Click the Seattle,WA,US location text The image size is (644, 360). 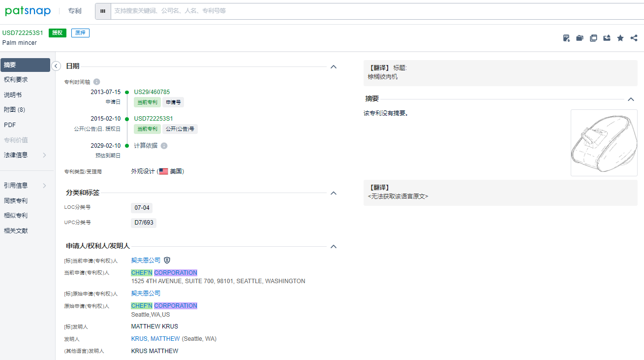point(151,314)
